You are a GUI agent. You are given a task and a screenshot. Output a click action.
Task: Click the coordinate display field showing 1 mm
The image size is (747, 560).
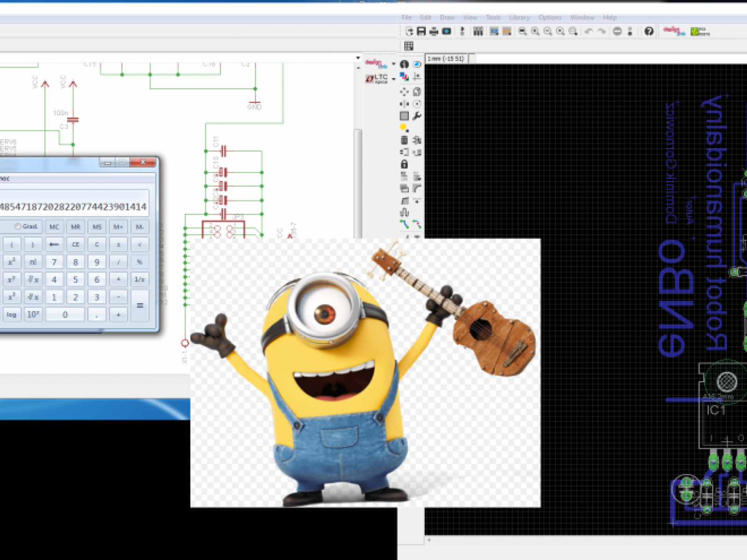pyautogui.click(x=446, y=59)
